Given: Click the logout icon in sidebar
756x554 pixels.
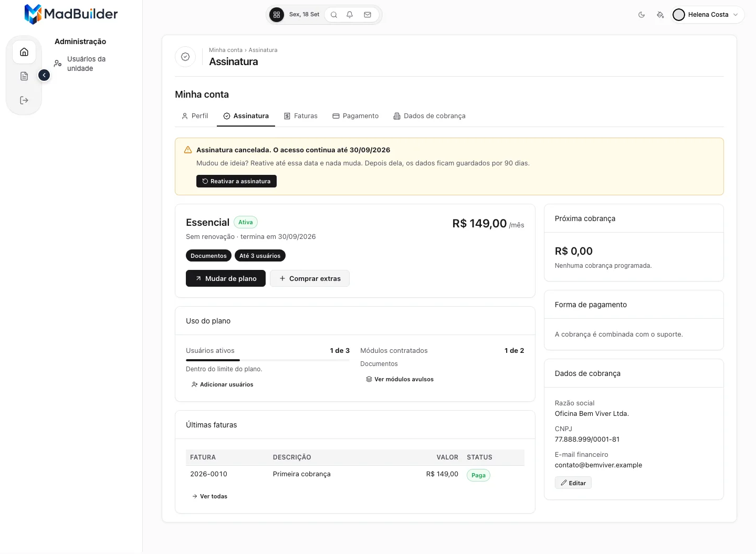Looking at the screenshot, I should (x=24, y=100).
